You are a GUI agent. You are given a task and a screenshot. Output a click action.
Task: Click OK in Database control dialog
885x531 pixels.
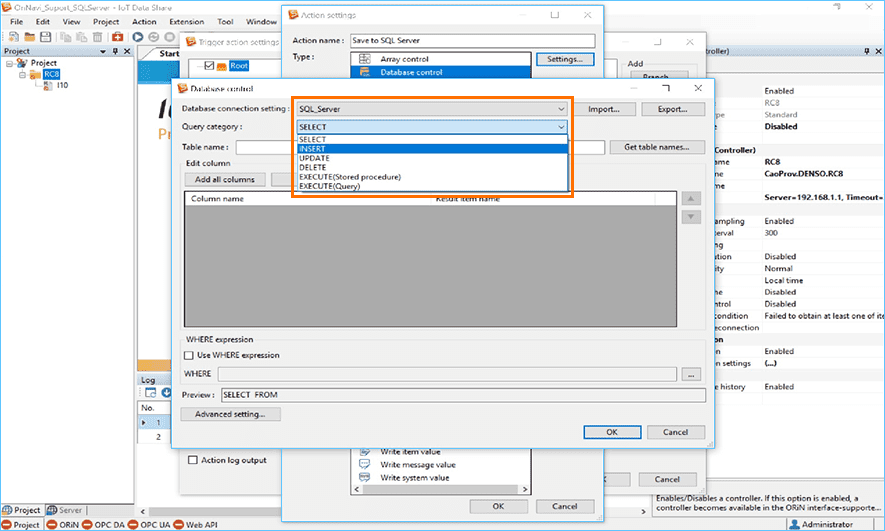[612, 432]
